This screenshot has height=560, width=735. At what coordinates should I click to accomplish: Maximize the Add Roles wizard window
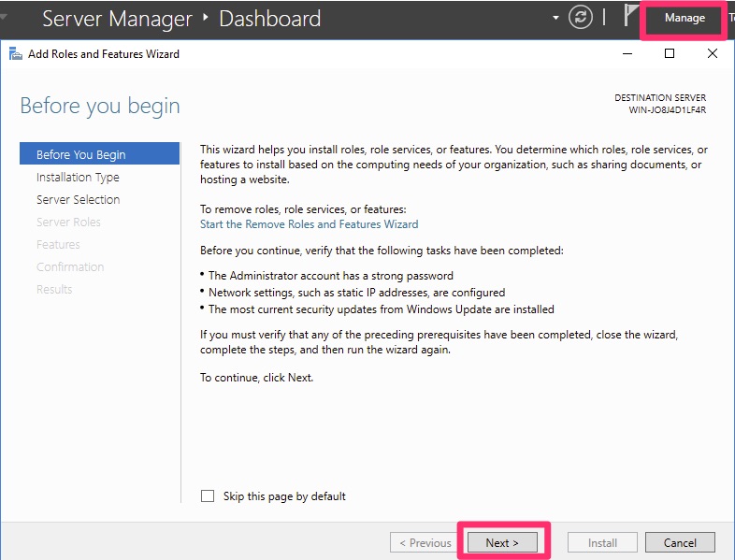tap(670, 53)
